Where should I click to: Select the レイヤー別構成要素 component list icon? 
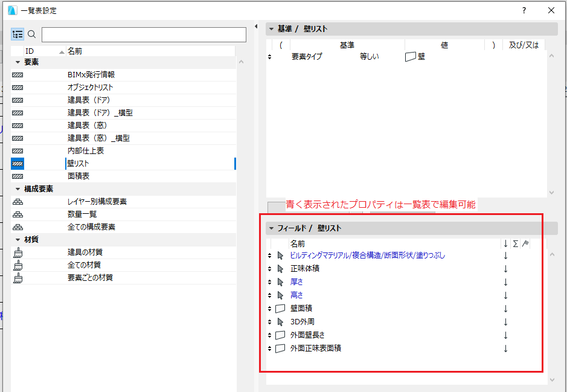[x=18, y=201]
